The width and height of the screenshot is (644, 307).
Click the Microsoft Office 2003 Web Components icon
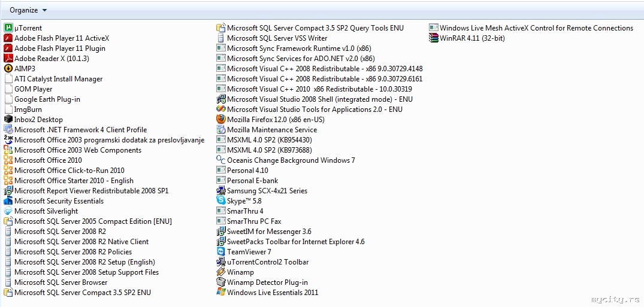pyautogui.click(x=8, y=150)
